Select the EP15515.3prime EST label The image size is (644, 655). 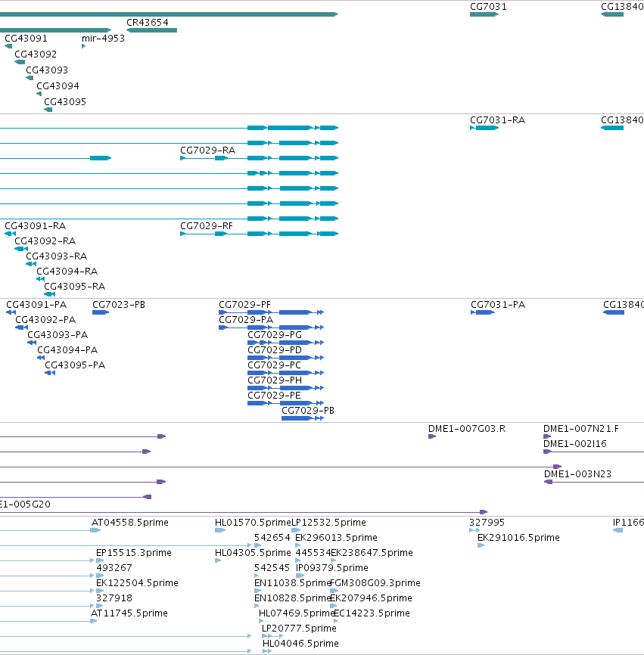pos(134,553)
